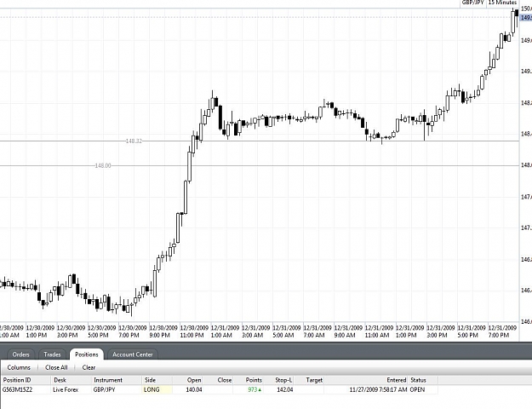
Task: Click the open price 140.04
Action: click(x=194, y=389)
